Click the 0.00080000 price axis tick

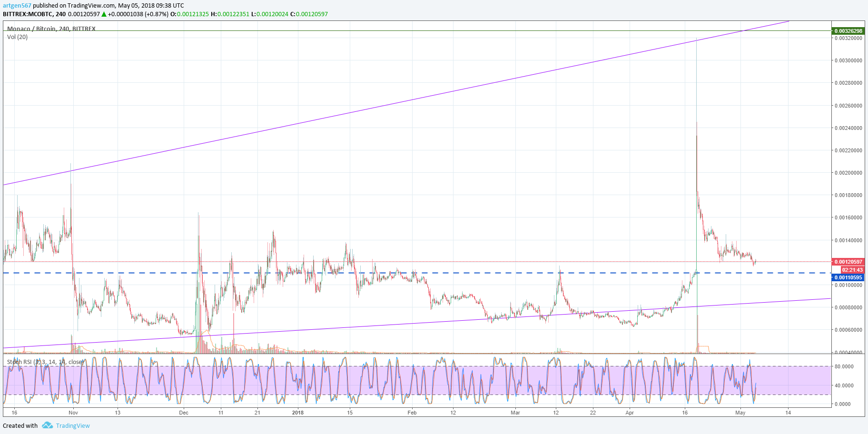pyautogui.click(x=849, y=307)
